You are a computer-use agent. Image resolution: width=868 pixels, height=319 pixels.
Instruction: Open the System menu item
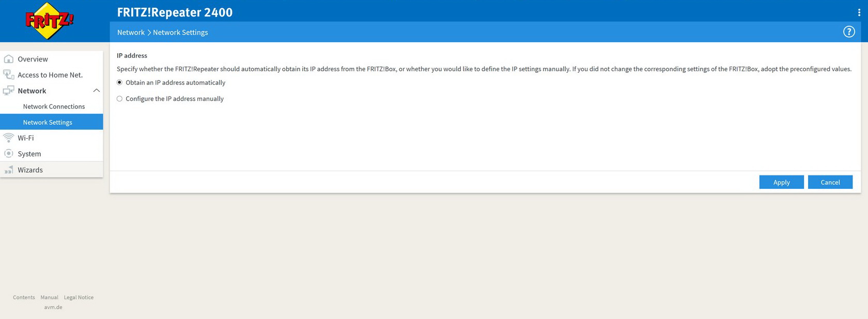[52, 154]
